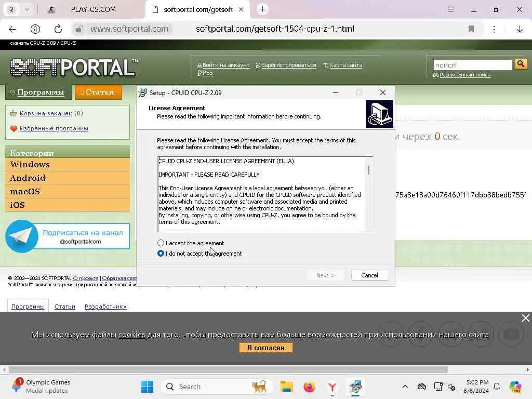The image size is (532, 399).
Task: Open 'Корзина закачек' link
Action: click(46, 113)
